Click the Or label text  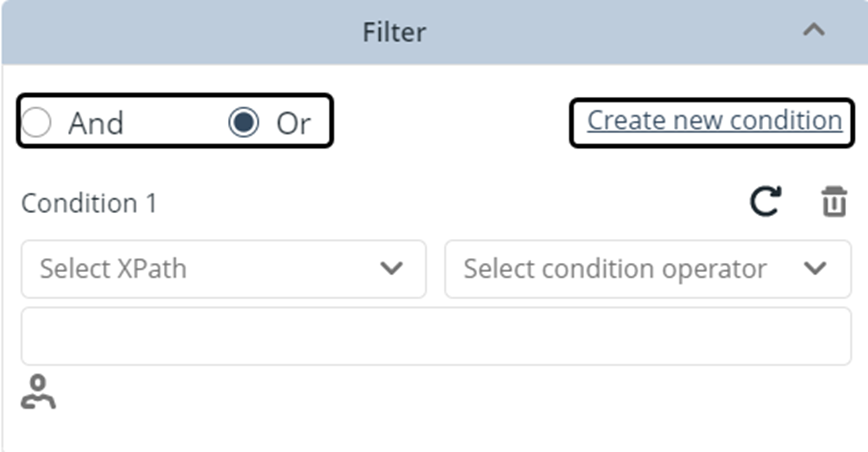[x=294, y=123]
